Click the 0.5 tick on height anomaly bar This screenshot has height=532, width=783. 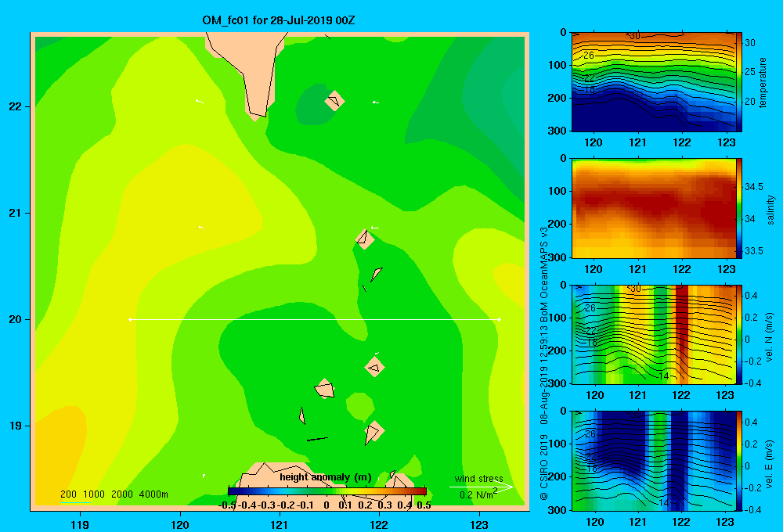pos(424,505)
